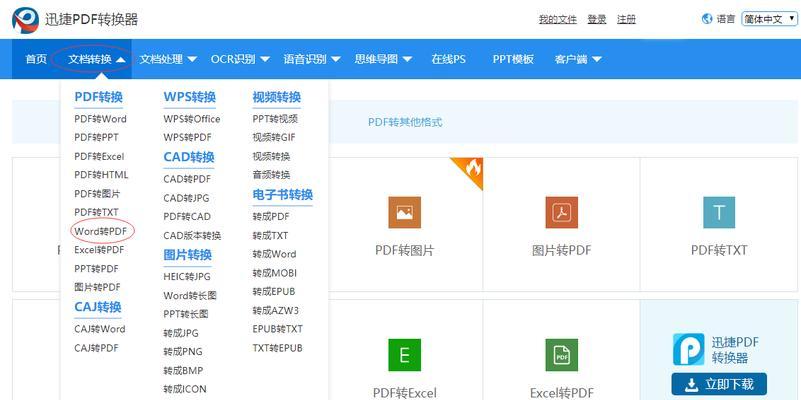Click the 迅捷PDF转换器 download promo app icon
801x400 pixels.
coord(689,349)
